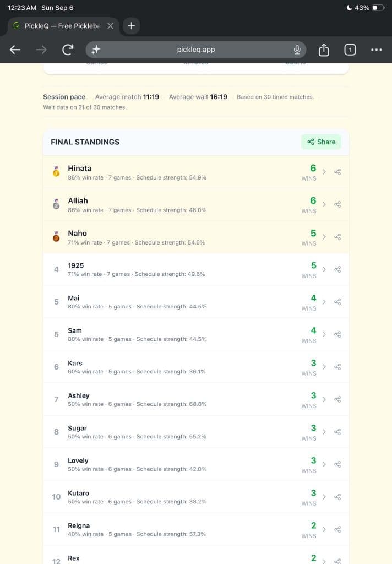Tap the microphone icon in the address bar
This screenshot has height=564, width=392.
(x=297, y=50)
